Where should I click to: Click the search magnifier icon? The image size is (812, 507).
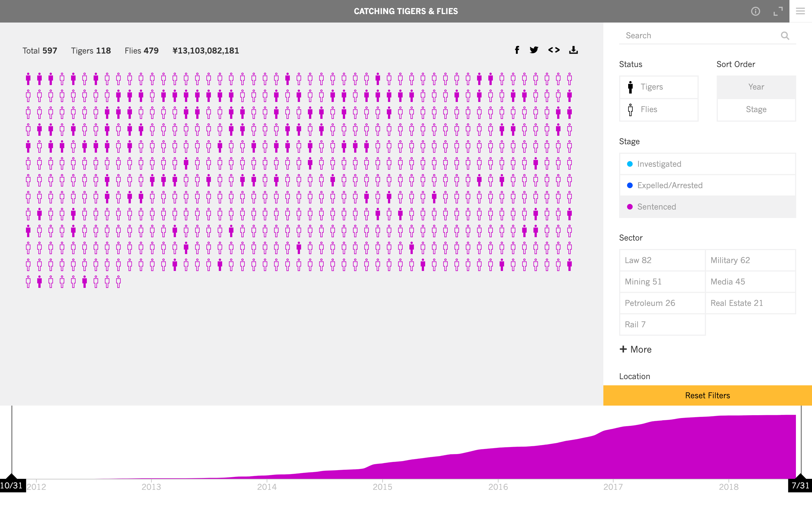click(x=785, y=35)
